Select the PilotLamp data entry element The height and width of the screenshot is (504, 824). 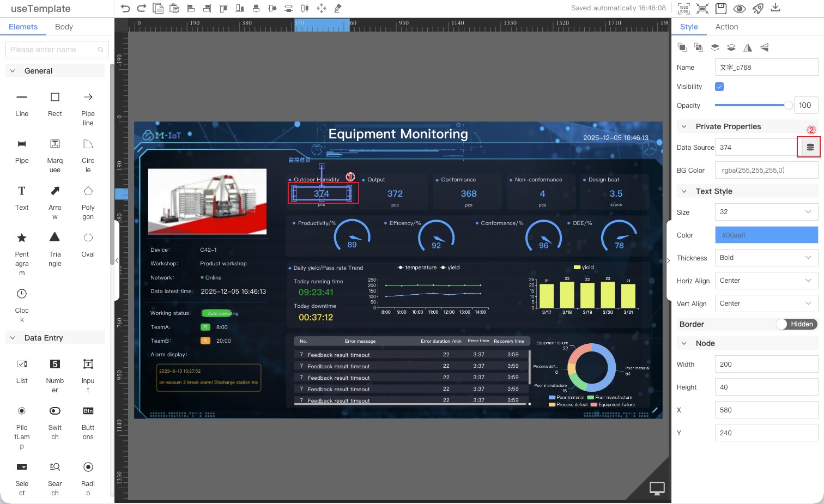click(22, 415)
